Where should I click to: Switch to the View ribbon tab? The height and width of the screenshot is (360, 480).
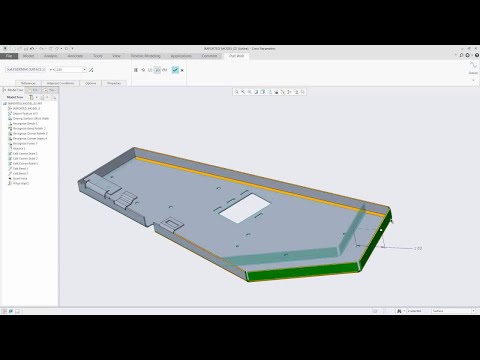(x=116, y=56)
